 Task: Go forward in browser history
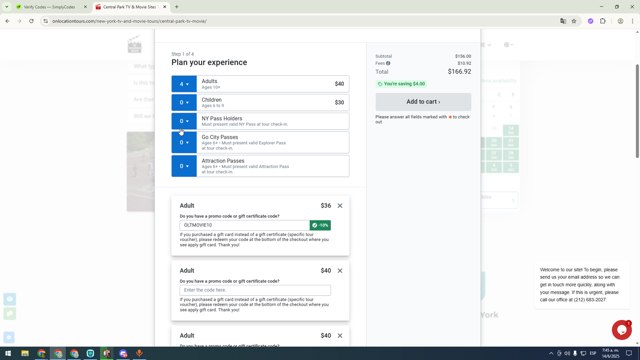(19, 21)
